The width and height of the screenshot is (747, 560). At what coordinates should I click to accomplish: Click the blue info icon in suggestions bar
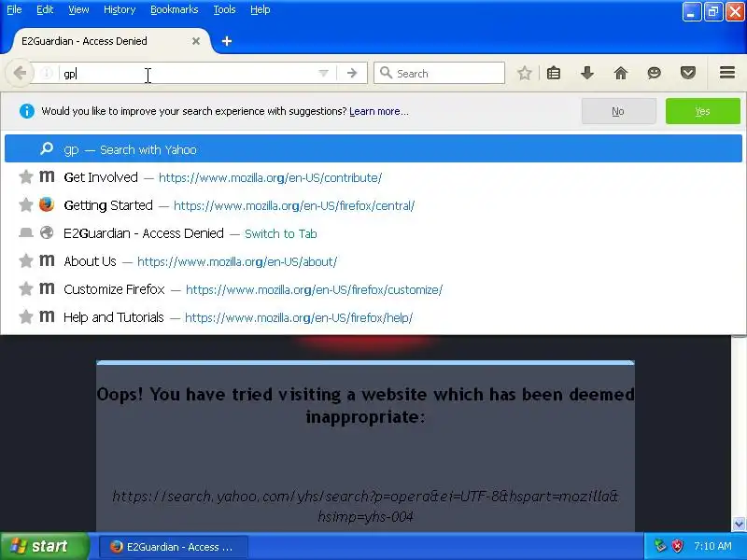tap(27, 111)
